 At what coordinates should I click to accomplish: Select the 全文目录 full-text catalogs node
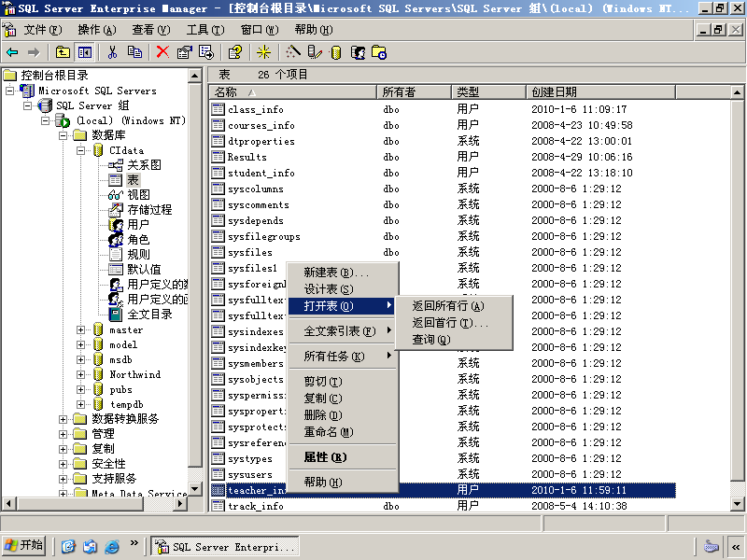(x=149, y=315)
